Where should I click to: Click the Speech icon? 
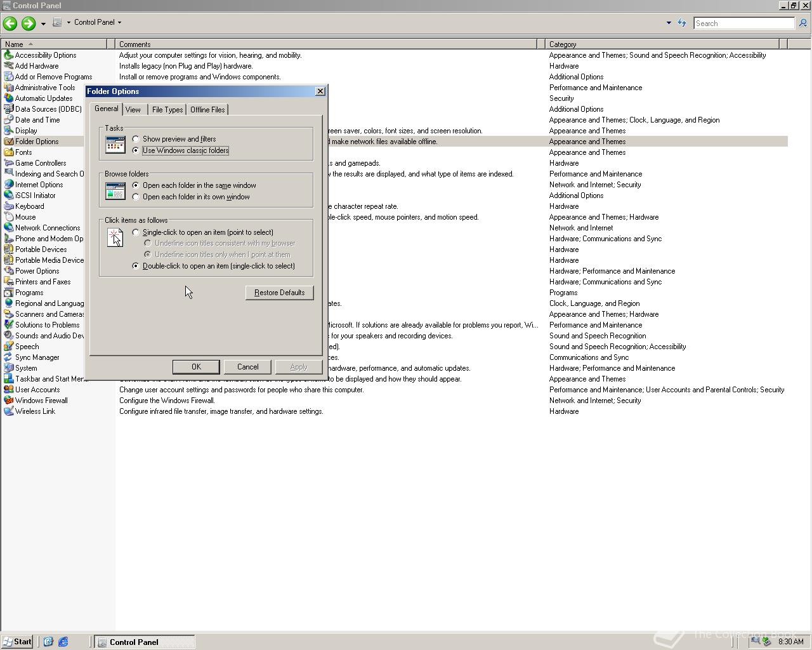pos(8,347)
